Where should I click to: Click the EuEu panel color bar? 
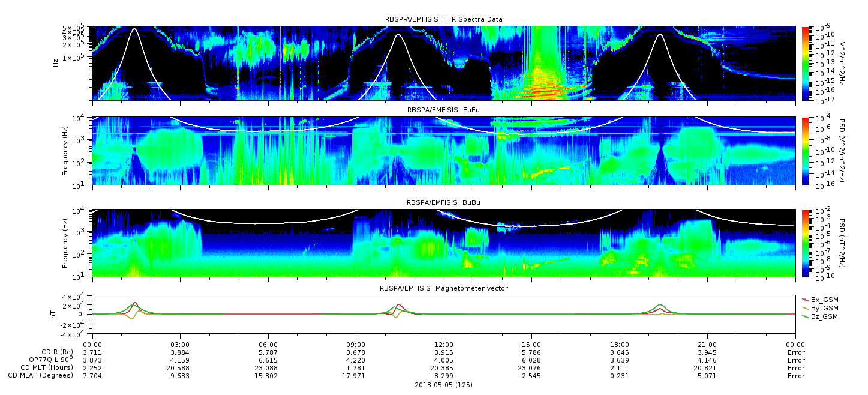805,151
